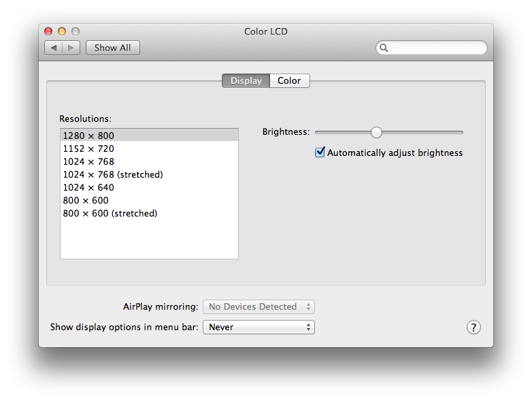Open AirPlay mirroring dropdown
The width and height of the screenshot is (532, 401).
[x=259, y=307]
